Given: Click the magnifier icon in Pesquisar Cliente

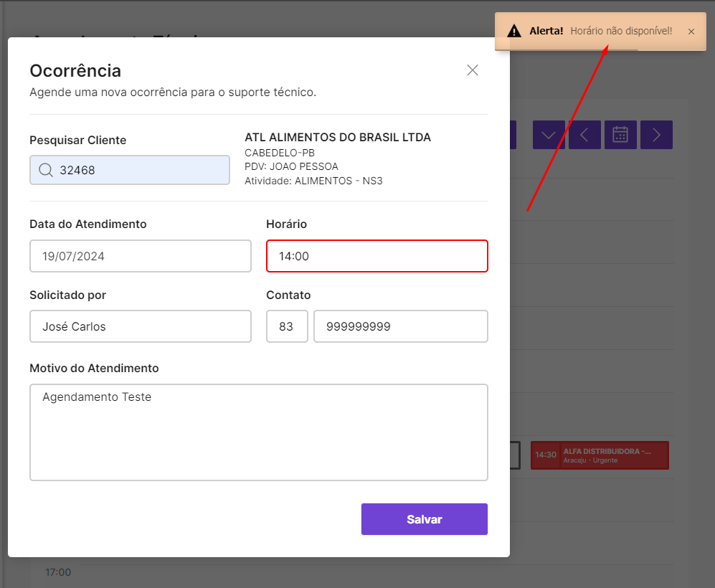Looking at the screenshot, I should coord(46,170).
